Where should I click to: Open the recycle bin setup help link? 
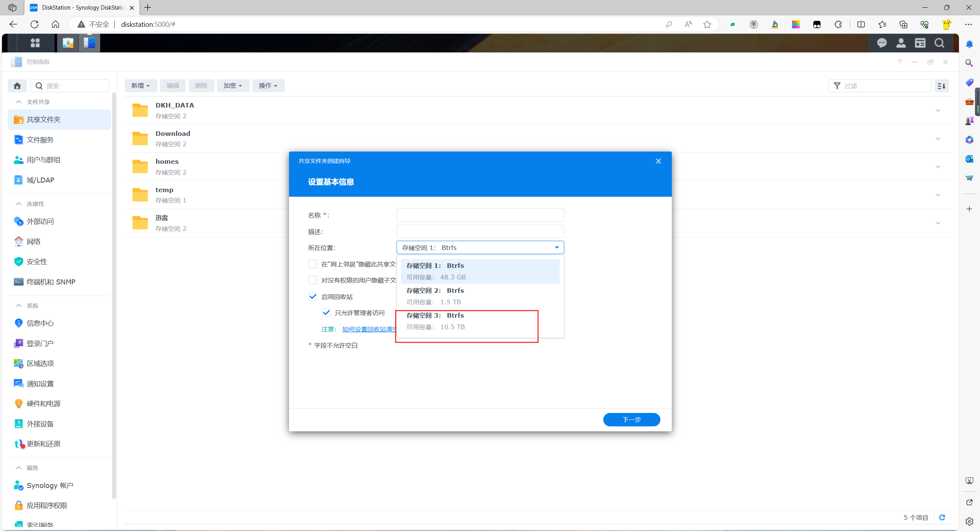coord(368,329)
